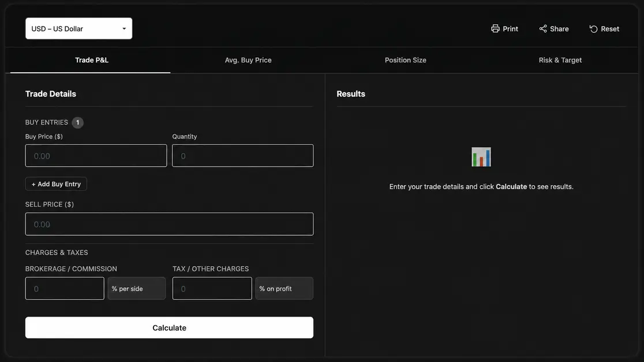Screen dimensions: 644x362
Task: Click the 'Enter your trade details' message
Action: tap(481, 187)
